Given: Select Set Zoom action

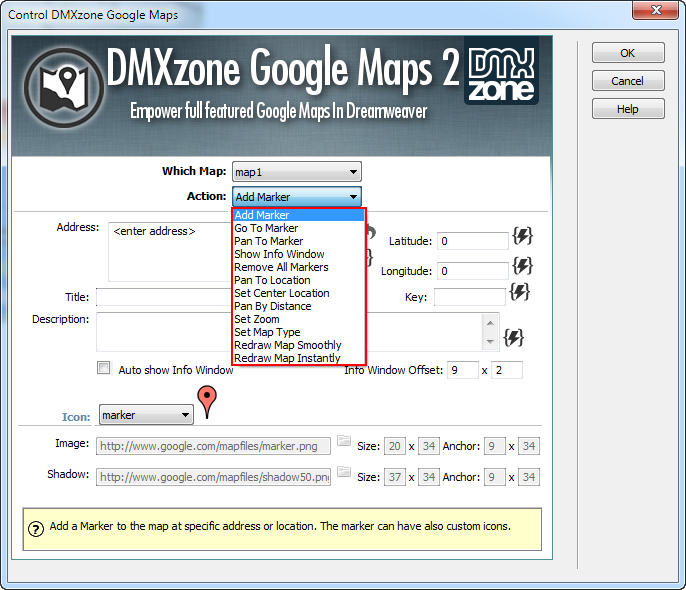Looking at the screenshot, I should tap(299, 319).
